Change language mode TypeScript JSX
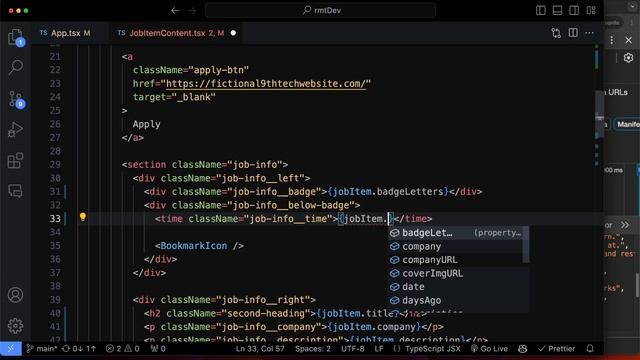This screenshot has width=640, height=360. 427,349
